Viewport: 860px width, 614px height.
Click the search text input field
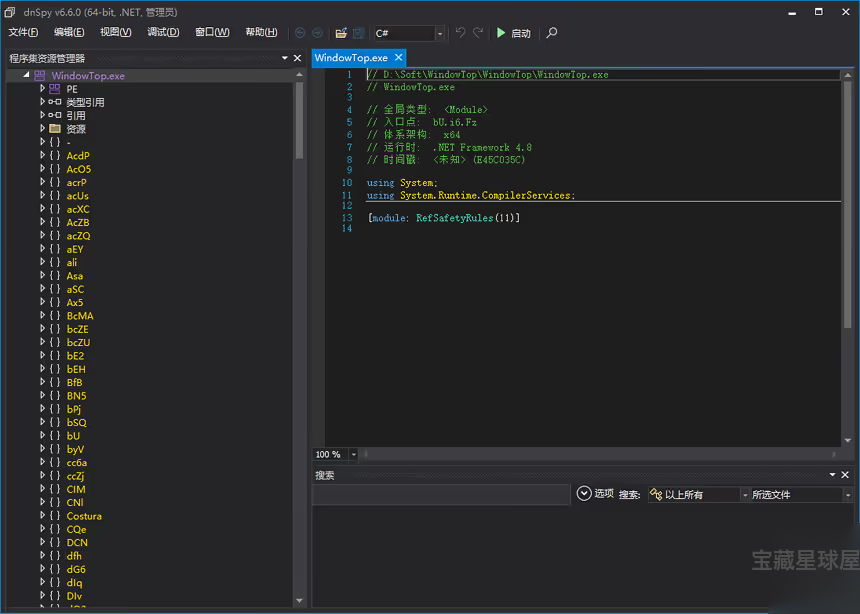(441, 494)
